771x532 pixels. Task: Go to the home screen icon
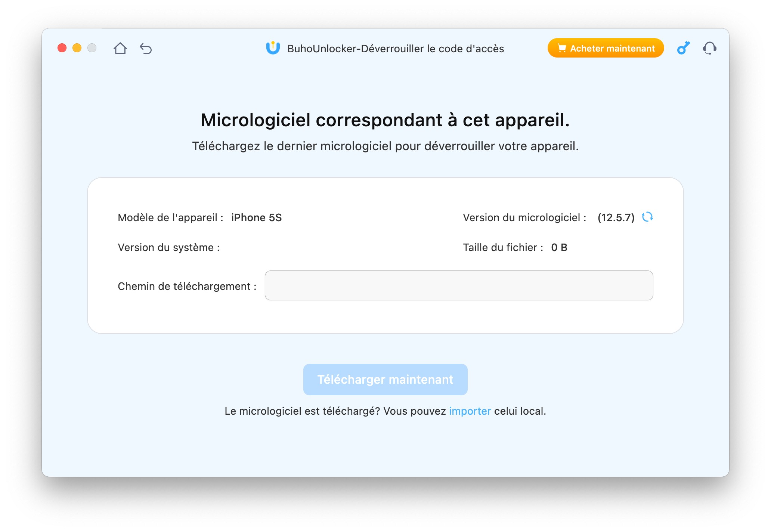(x=120, y=49)
